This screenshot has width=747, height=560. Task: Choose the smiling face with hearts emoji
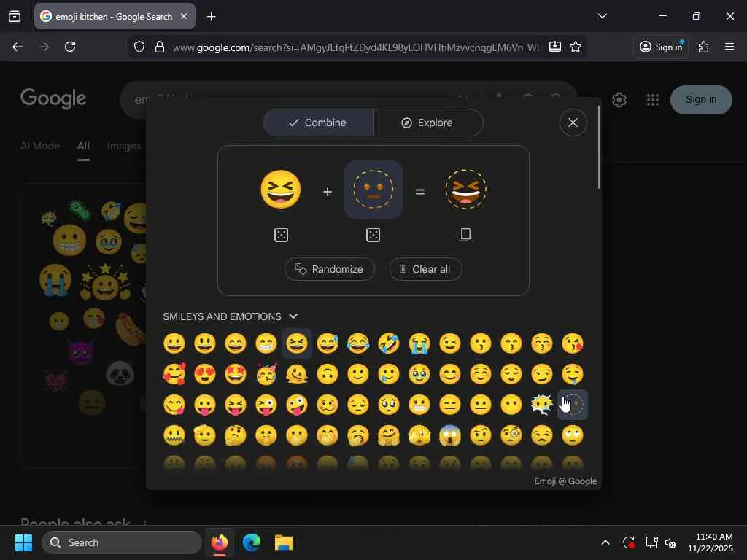[x=174, y=374]
